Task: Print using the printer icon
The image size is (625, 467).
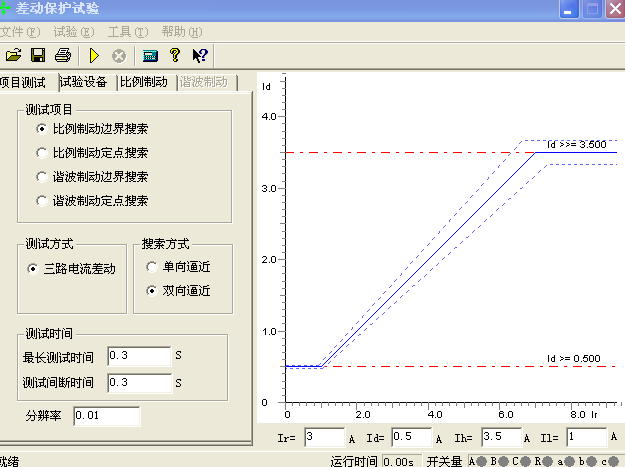Action: click(x=63, y=55)
